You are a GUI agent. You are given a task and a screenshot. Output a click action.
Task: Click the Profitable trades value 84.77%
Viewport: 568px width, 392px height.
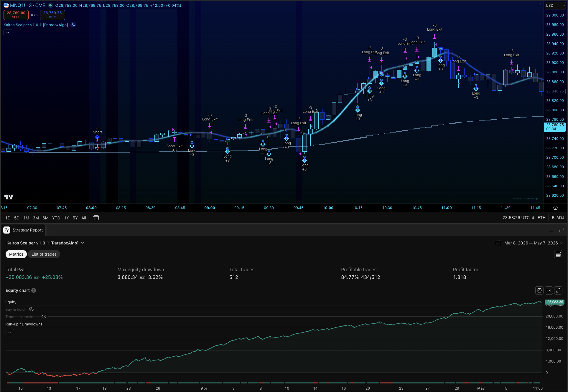click(350, 277)
